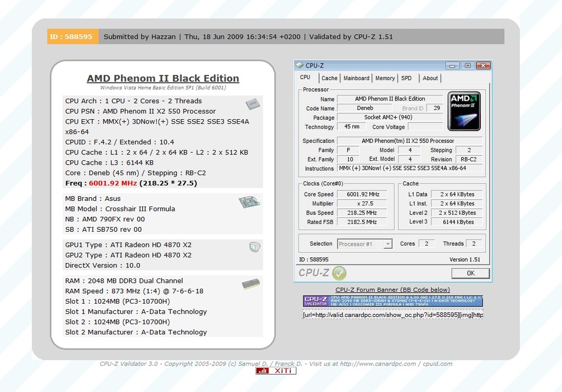Click the Threads value field
562x392 pixels.
tap(474, 244)
